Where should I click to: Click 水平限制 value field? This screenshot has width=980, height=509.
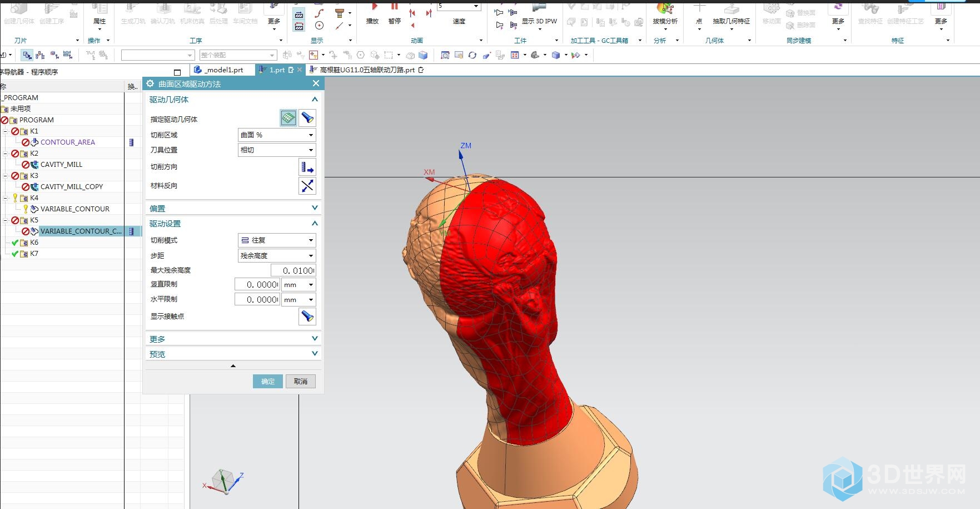click(257, 300)
